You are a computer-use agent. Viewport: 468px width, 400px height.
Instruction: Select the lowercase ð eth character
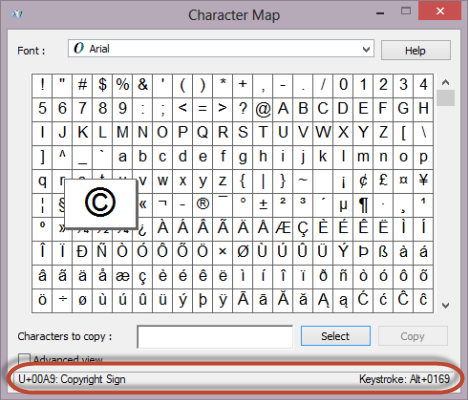[323, 276]
